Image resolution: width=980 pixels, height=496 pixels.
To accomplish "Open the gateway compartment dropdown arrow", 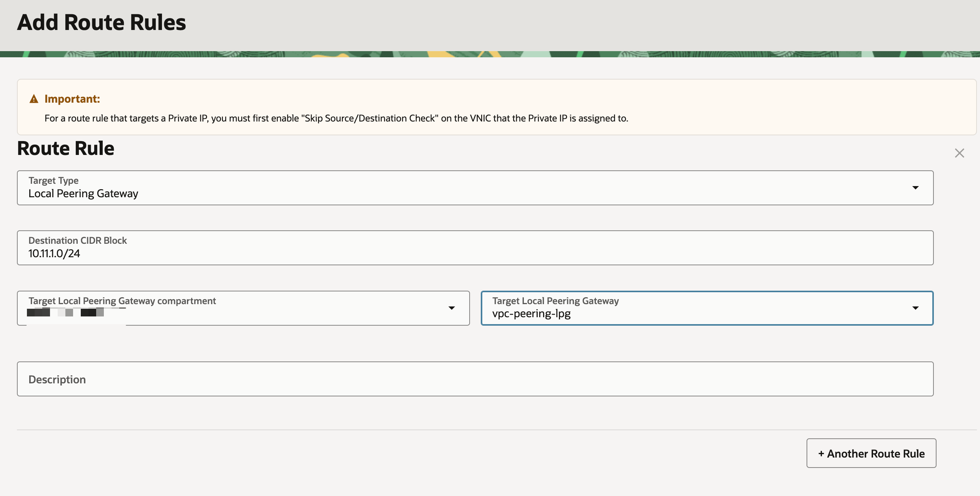I will [x=452, y=308].
